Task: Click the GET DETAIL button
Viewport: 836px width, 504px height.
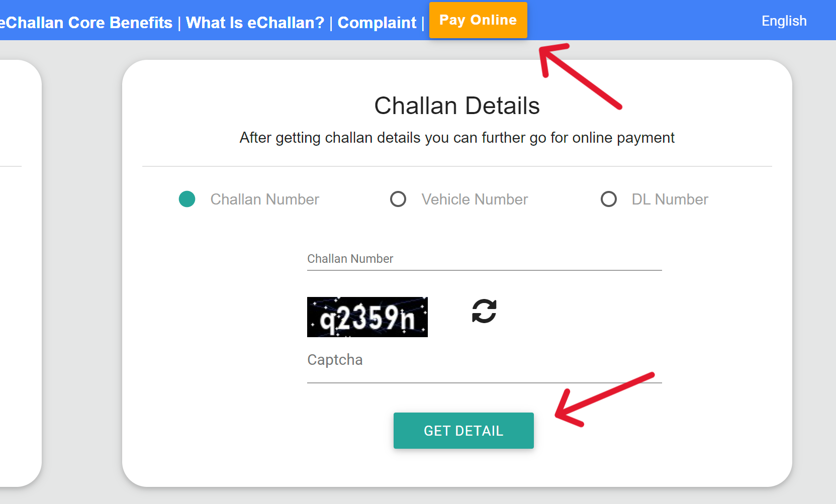Action: tap(463, 430)
